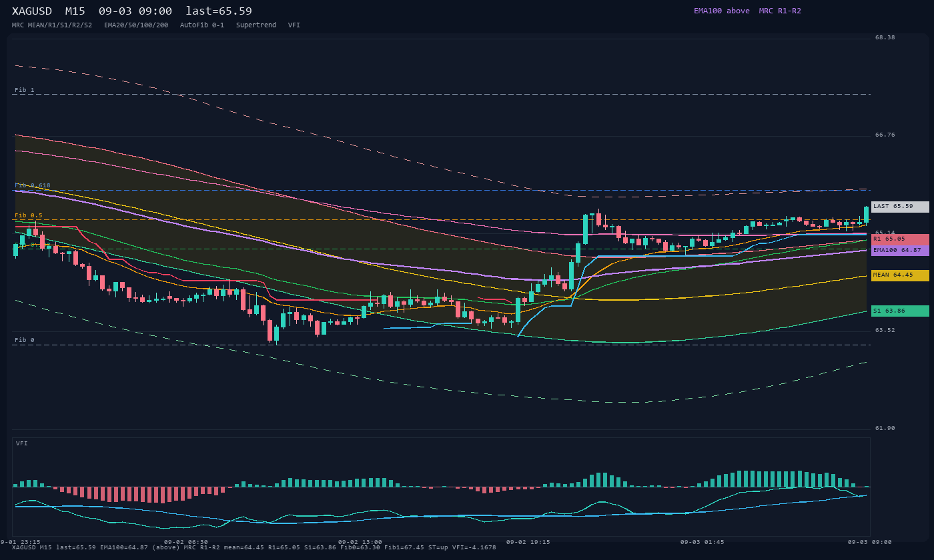Click the VFI label in header legend
The height and width of the screenshot is (560, 934).
[x=294, y=25]
